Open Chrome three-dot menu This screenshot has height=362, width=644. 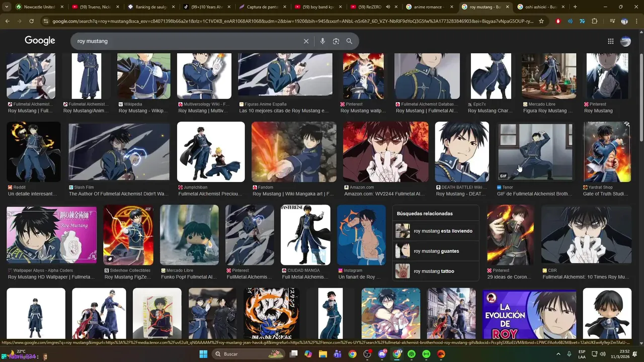(x=636, y=21)
